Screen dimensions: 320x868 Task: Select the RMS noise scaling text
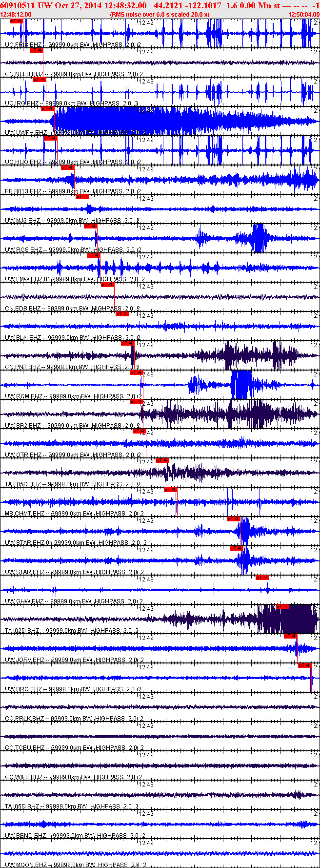160,15
